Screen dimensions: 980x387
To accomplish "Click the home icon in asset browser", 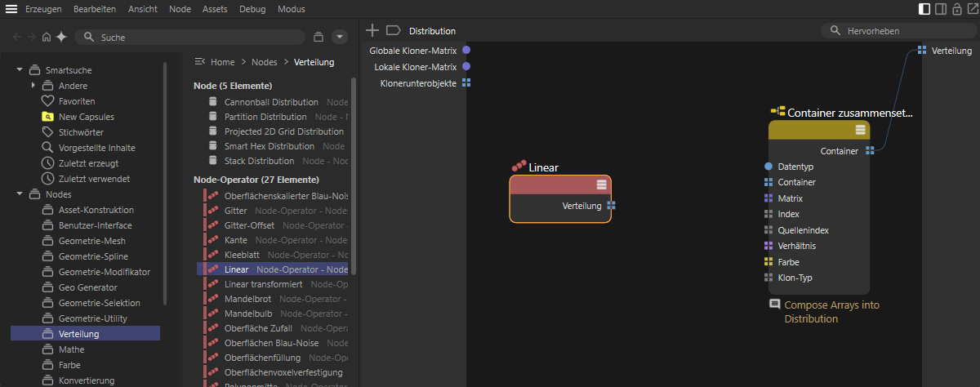I will (47, 37).
